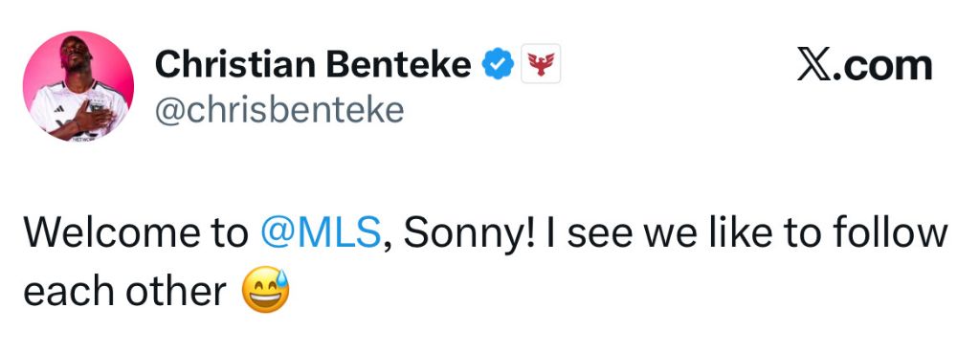This screenshot has height=352, width=980.
Task: Click the sweat-smile emoji in the tweet
Action: pos(266,290)
